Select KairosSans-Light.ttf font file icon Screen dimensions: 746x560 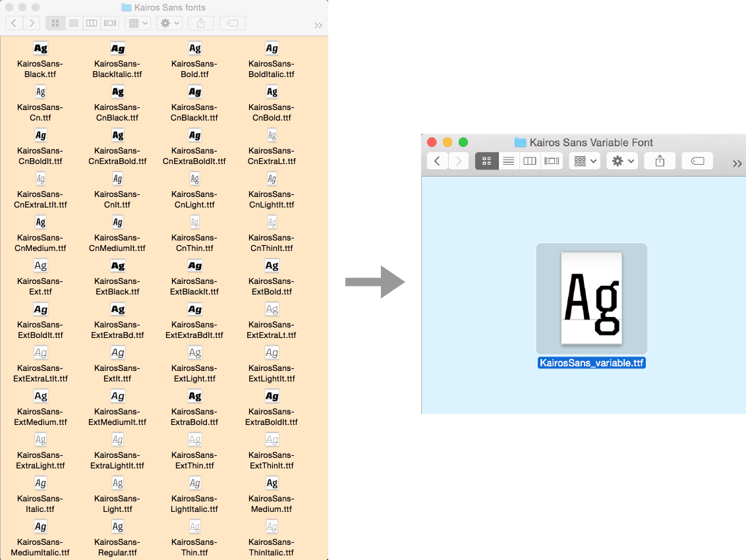pyautogui.click(x=117, y=483)
